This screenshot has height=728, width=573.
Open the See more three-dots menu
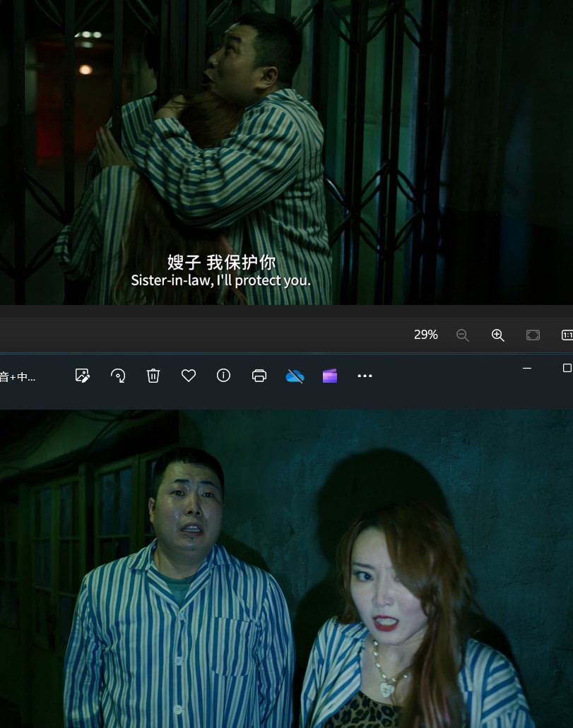click(x=365, y=376)
